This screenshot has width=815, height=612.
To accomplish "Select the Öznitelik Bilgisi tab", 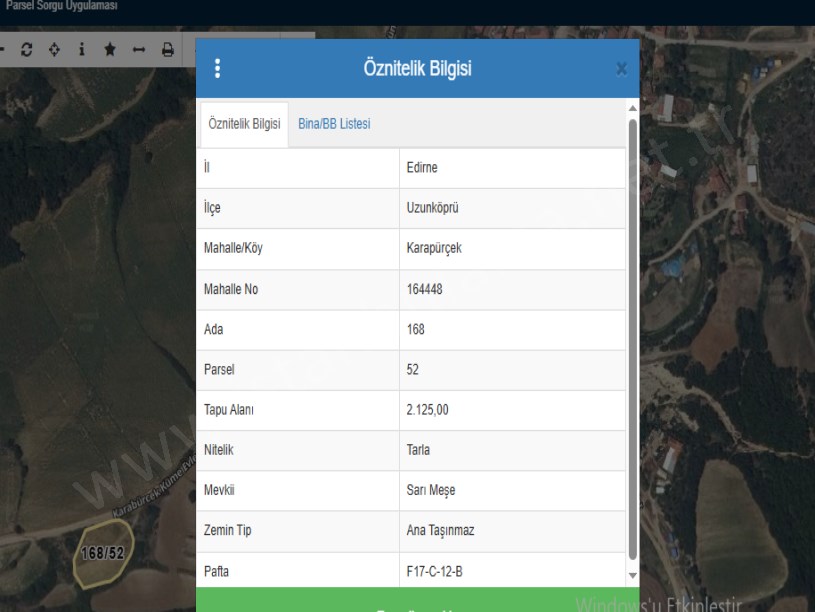I will [244, 123].
